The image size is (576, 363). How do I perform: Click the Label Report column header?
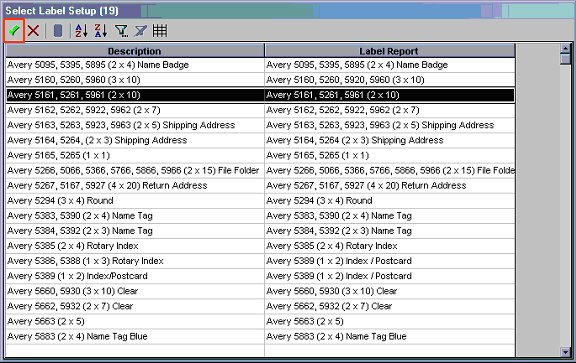[x=389, y=51]
